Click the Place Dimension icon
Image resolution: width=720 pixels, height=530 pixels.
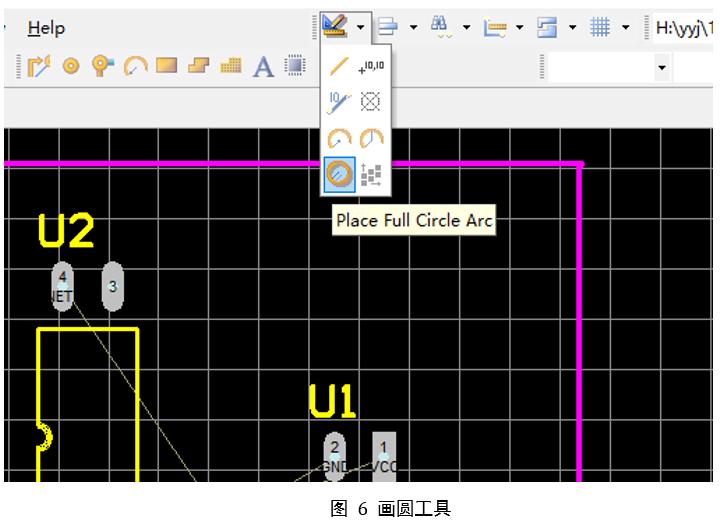point(495,27)
